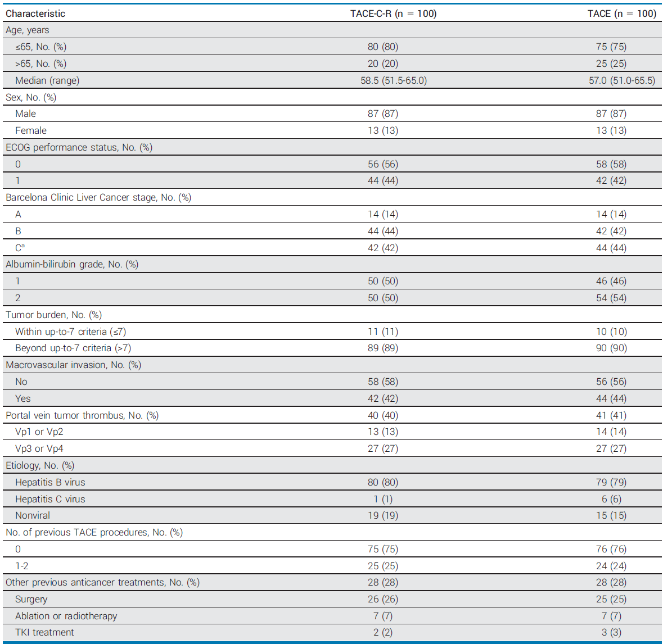Click the Female row label

point(31,130)
